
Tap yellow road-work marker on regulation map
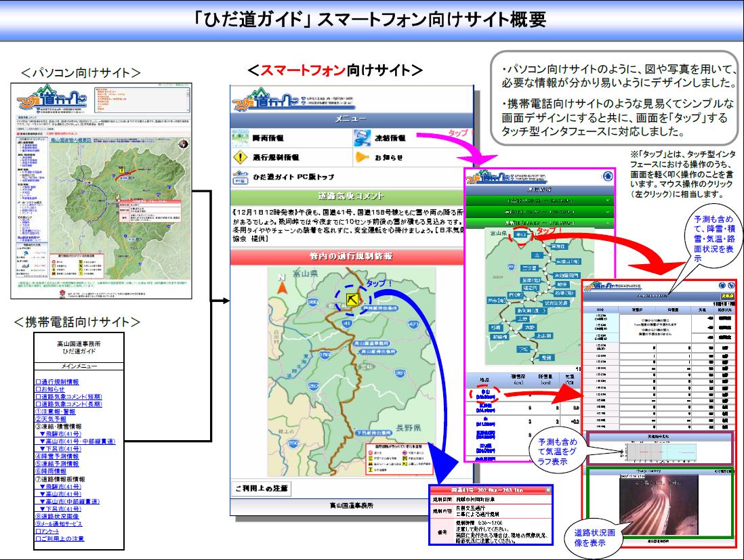coord(352,298)
